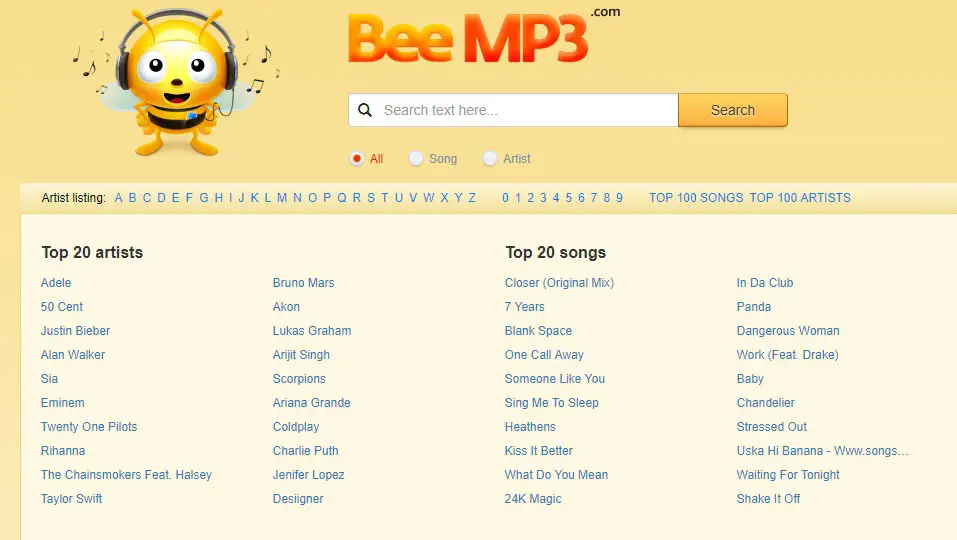Open 50 Cent artist link

click(62, 306)
